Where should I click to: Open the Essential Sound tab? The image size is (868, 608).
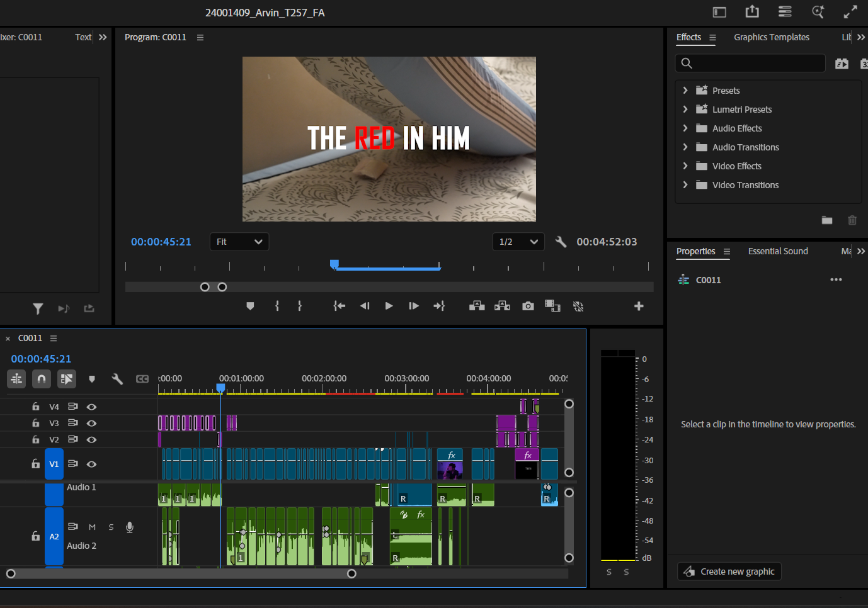777,251
